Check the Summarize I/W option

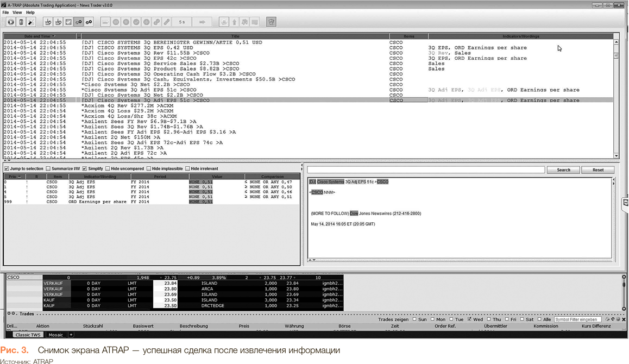[x=48, y=169]
